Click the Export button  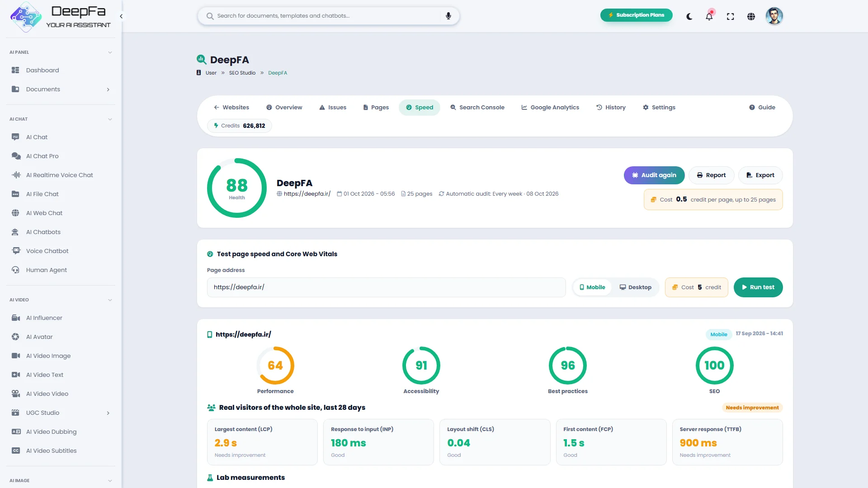pyautogui.click(x=760, y=175)
